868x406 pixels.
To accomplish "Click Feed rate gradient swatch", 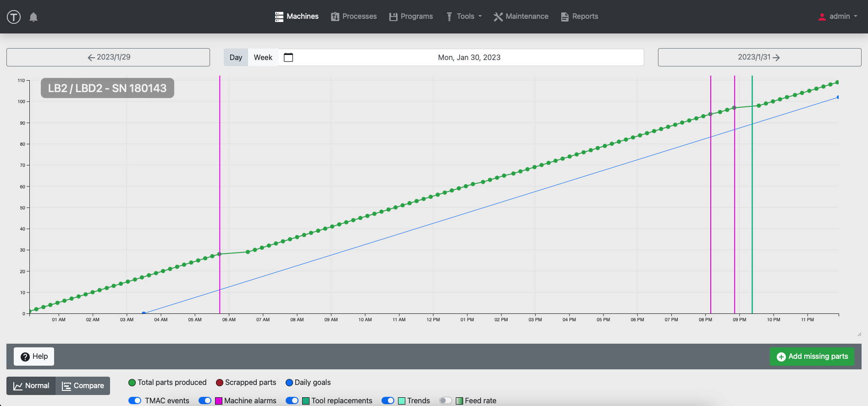I will (x=459, y=401).
